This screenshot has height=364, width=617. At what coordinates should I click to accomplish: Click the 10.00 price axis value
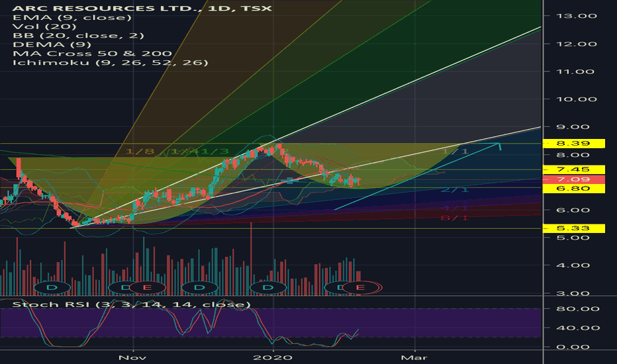pos(577,99)
